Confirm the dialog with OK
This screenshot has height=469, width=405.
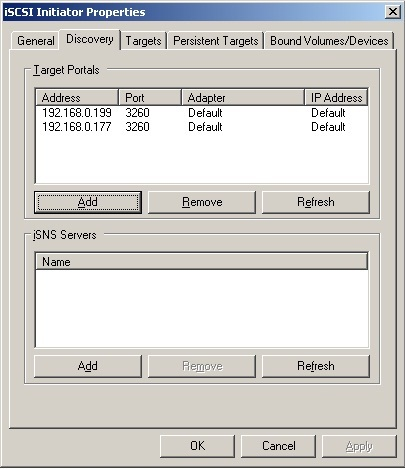pyautogui.click(x=197, y=446)
